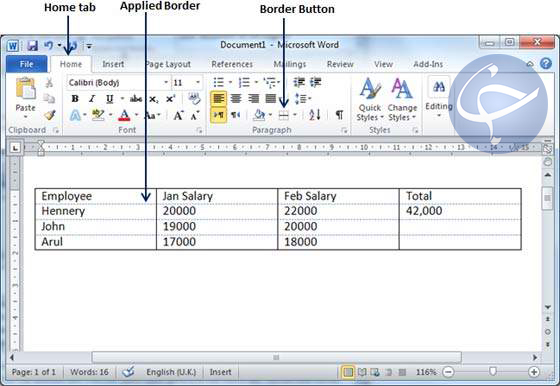Toggle Bold formatting

(x=75, y=99)
